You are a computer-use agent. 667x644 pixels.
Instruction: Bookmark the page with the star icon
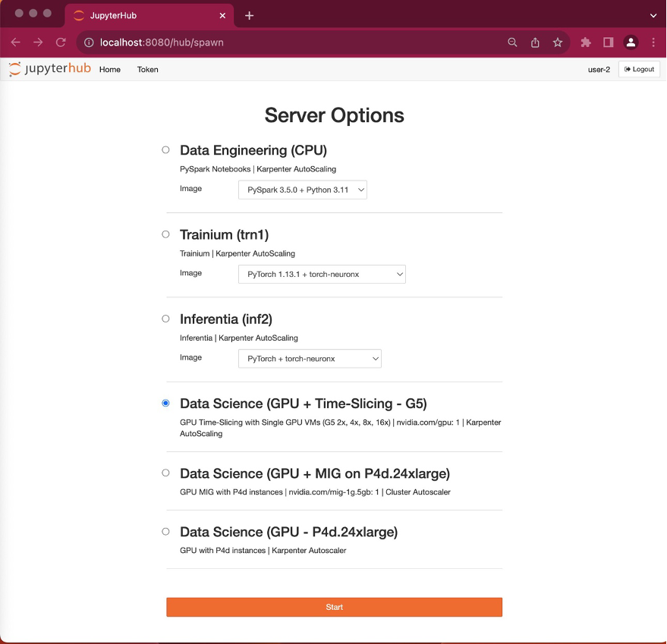pos(558,42)
